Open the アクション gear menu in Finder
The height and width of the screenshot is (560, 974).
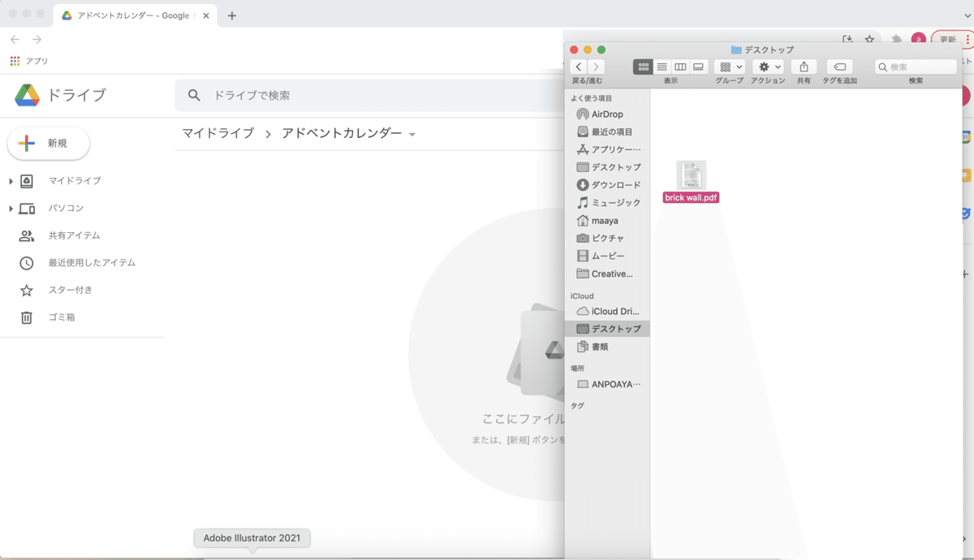point(766,67)
